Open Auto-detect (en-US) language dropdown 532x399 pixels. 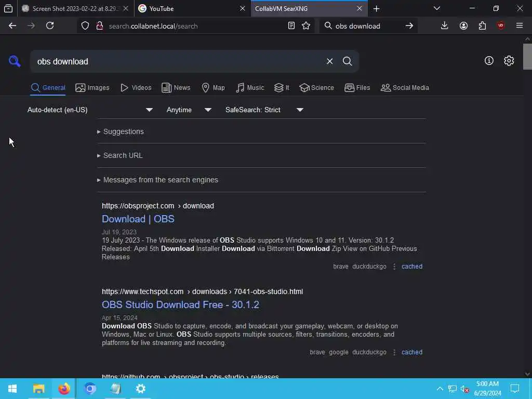point(90,110)
